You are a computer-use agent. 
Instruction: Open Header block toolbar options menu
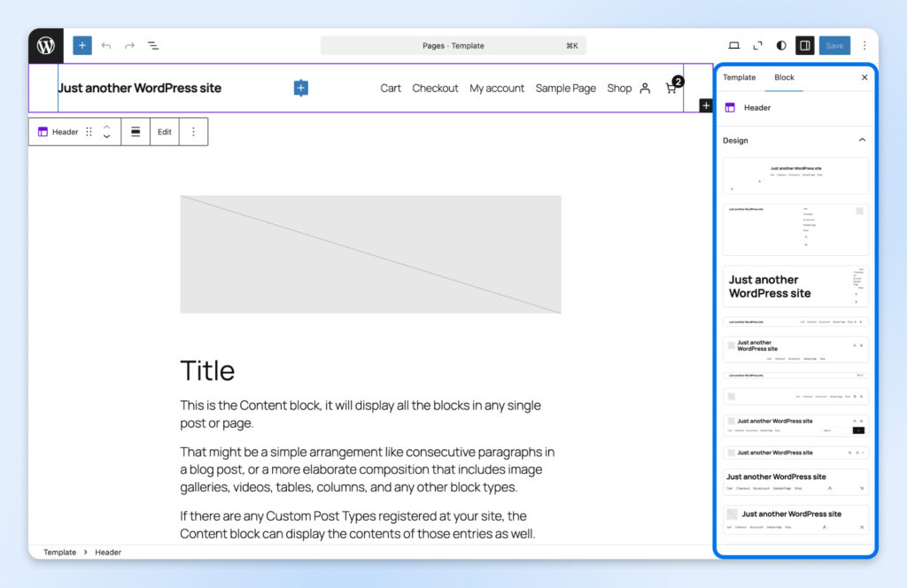coord(193,132)
